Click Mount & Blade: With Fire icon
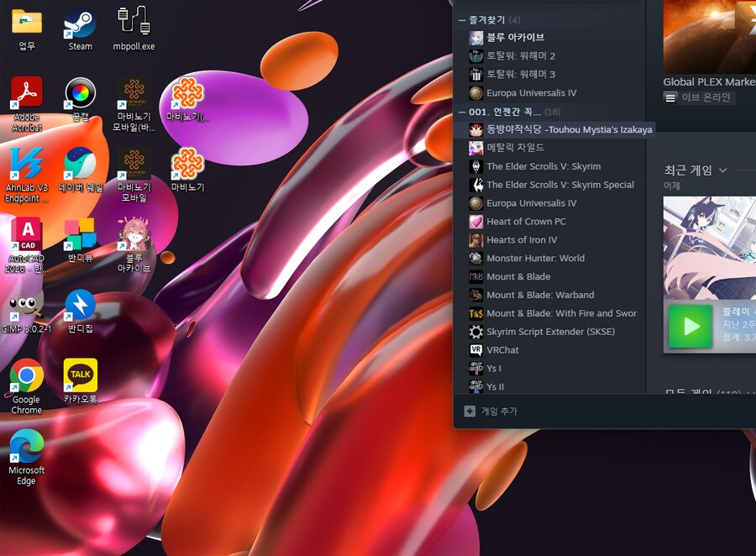This screenshot has width=756, height=556. (x=476, y=313)
